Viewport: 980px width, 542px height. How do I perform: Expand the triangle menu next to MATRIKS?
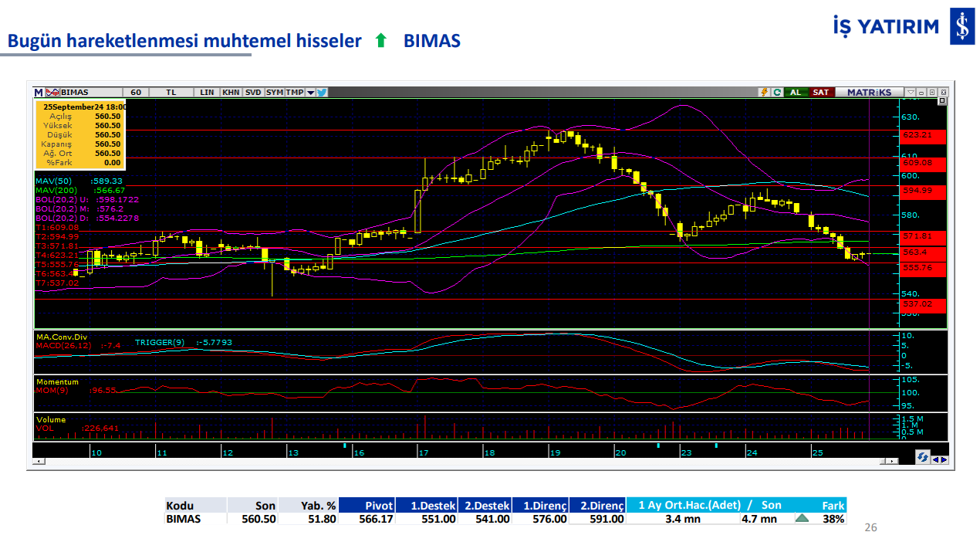tap(911, 92)
